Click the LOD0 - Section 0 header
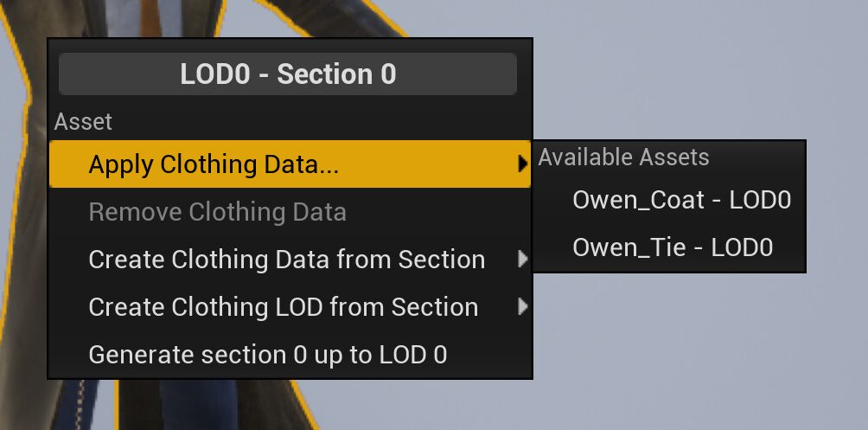The width and height of the screenshot is (868, 430). tap(288, 74)
